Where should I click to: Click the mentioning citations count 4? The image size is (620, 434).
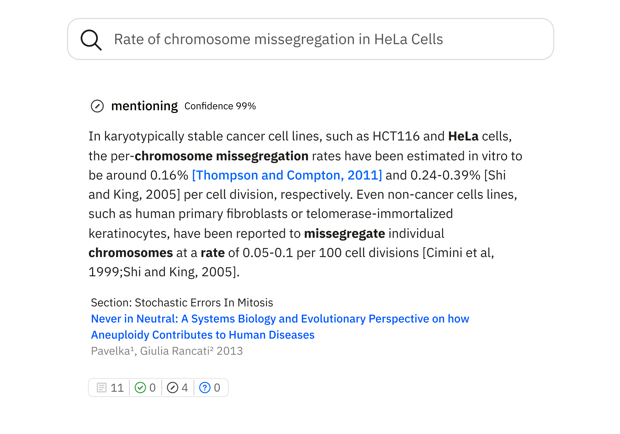[185, 387]
